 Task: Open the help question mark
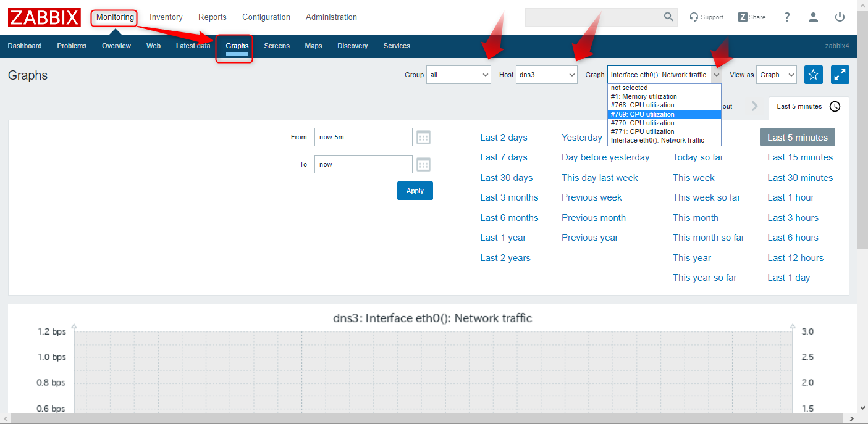787,17
